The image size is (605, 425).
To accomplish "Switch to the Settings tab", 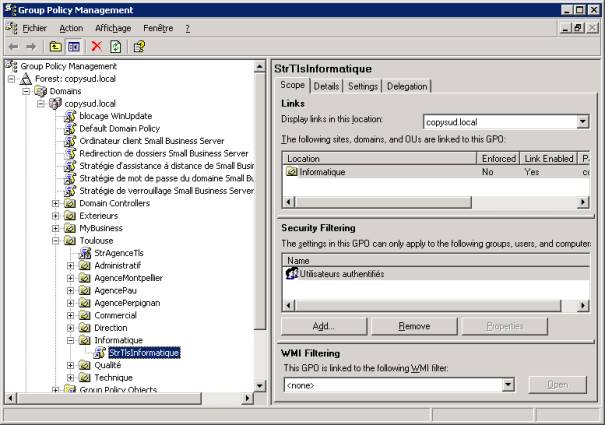I will pos(363,86).
